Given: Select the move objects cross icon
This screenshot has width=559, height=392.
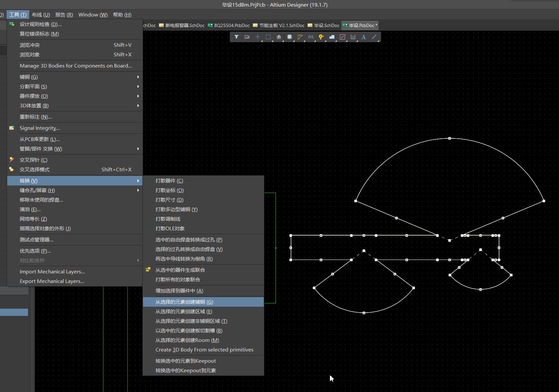Looking at the screenshot, I should (x=257, y=37).
